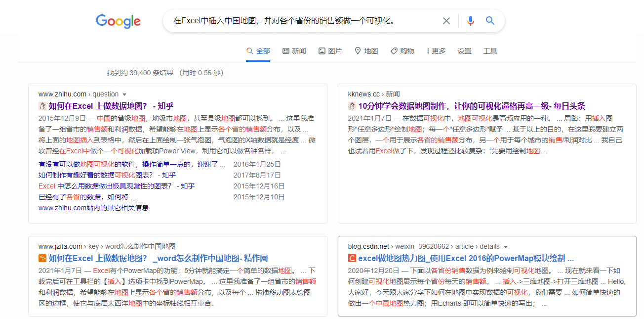644x319 pixels.
Task: Click the date 2015年12月10日
Action: [x=259, y=197]
